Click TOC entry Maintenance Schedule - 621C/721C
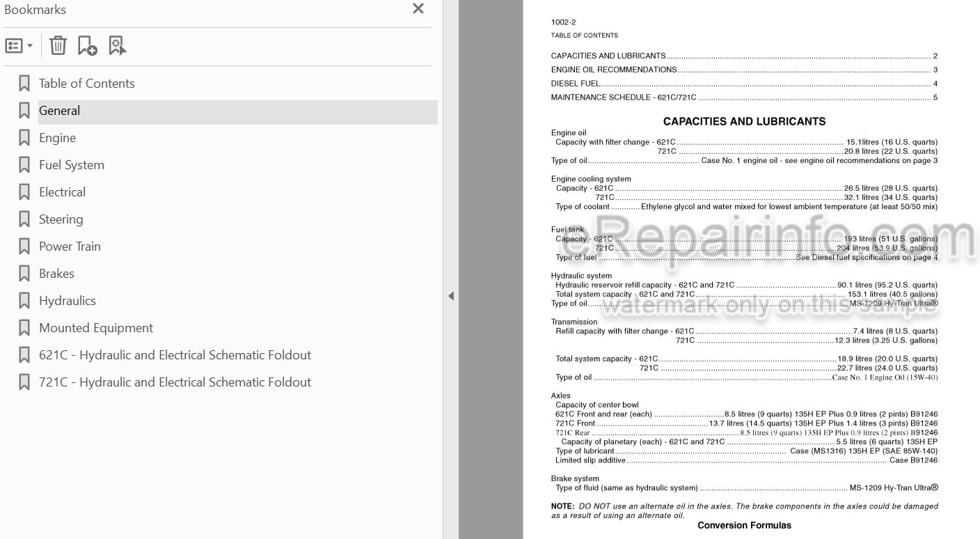Screen dimensions: 980x539 pyautogui.click(x=744, y=97)
